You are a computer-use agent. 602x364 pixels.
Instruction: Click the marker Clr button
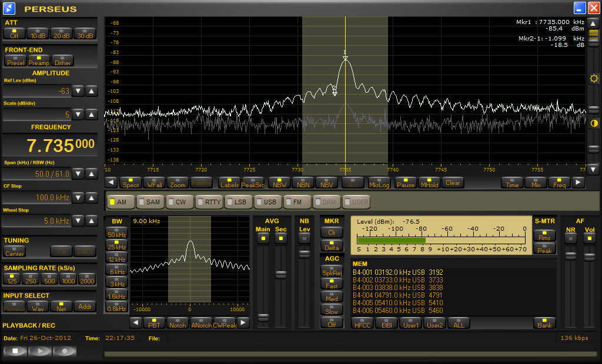332,232
